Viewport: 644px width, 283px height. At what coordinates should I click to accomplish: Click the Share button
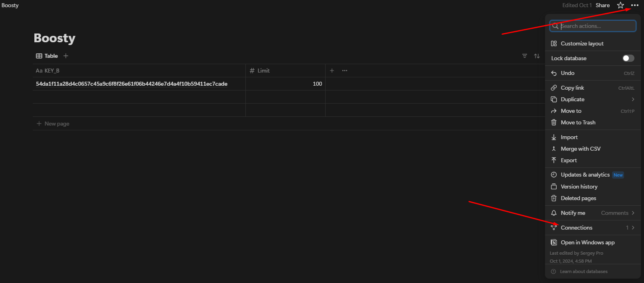(x=603, y=5)
